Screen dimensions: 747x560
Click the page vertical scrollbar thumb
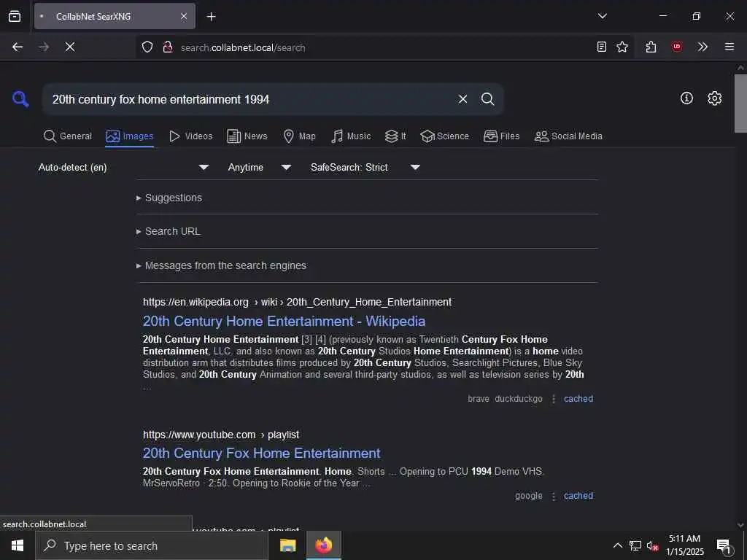tap(740, 103)
